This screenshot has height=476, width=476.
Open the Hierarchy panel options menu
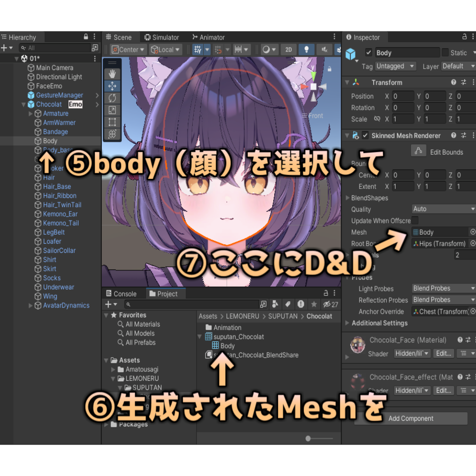coord(94,37)
